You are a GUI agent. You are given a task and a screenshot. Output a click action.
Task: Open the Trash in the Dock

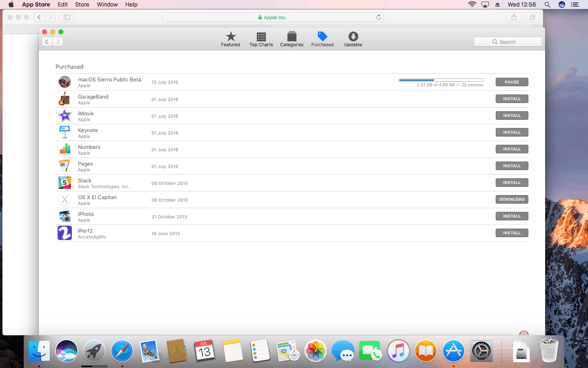549,351
